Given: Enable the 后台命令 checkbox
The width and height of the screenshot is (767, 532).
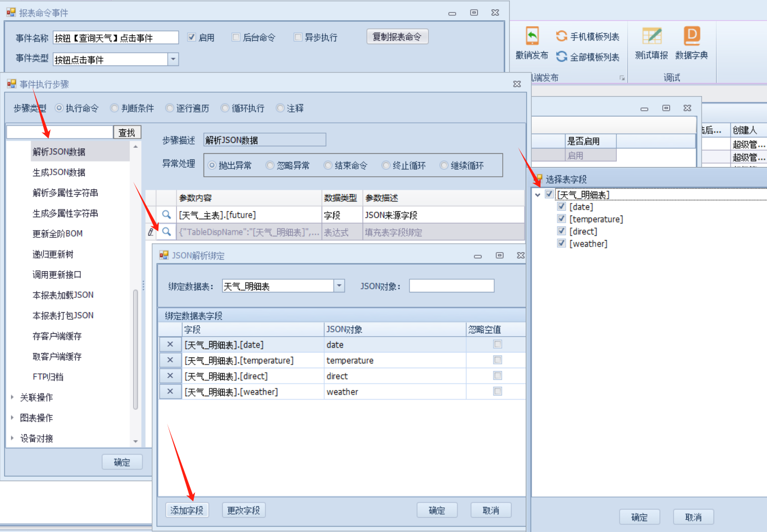Looking at the screenshot, I should click(x=236, y=38).
